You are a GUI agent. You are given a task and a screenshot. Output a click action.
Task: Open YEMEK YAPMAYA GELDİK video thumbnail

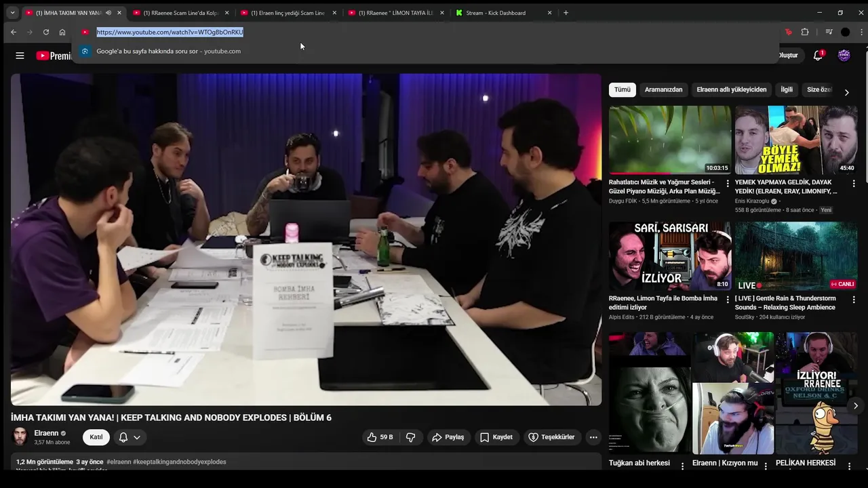(x=796, y=140)
